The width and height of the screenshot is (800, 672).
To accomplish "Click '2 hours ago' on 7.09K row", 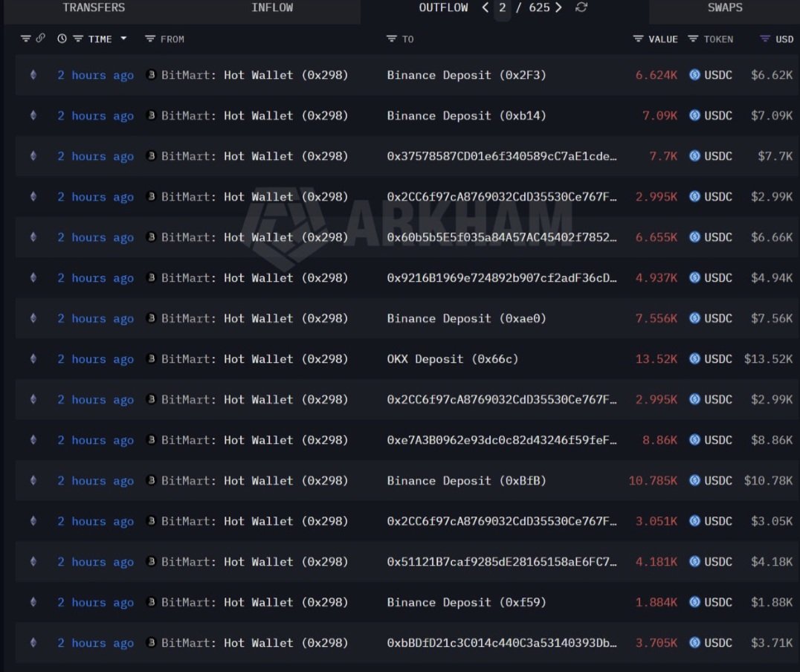I will tap(95, 116).
